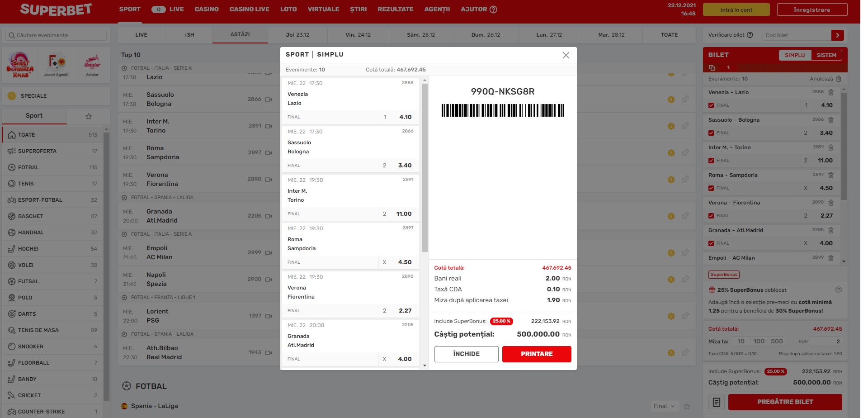Remove Granada - Atl.Madrid selection via trash icon
Image resolution: width=868 pixels, height=418 pixels.
[x=831, y=230]
